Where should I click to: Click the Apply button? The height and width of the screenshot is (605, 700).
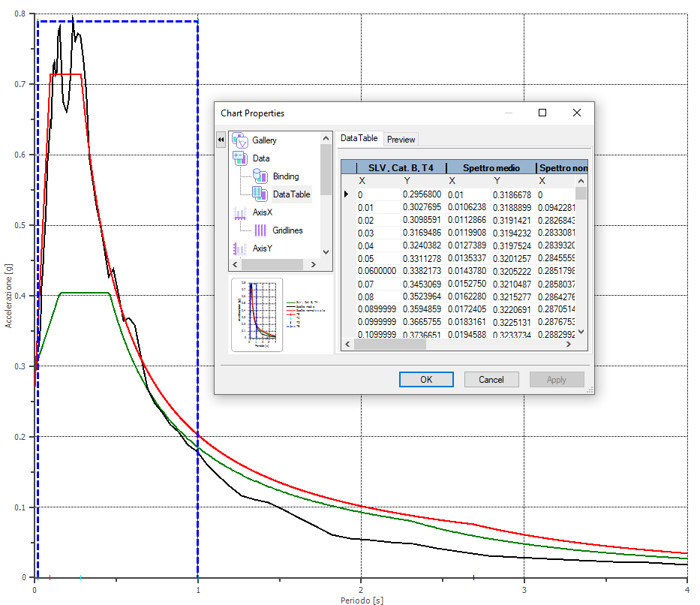click(x=557, y=380)
